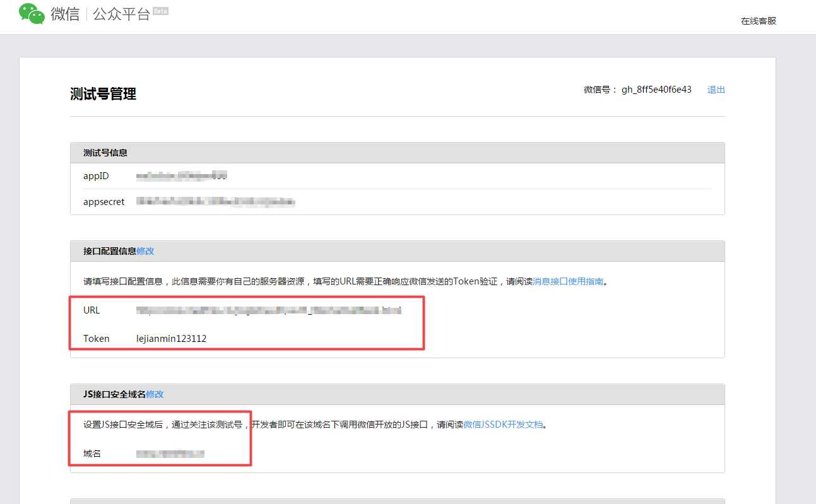This screenshot has width=816, height=504.
Task: Open 消息接口使用指南 link
Action: click(568, 281)
